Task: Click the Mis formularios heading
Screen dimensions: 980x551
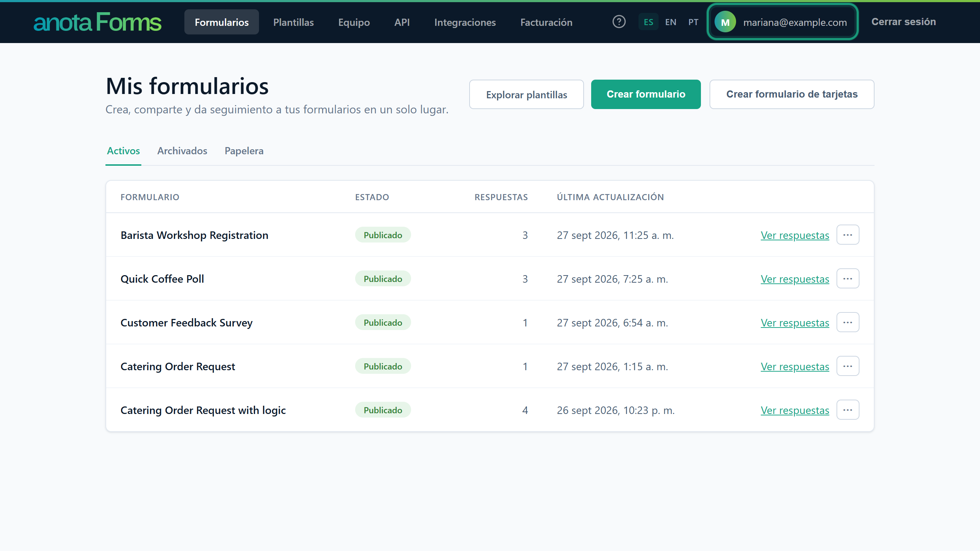Action: (x=187, y=86)
